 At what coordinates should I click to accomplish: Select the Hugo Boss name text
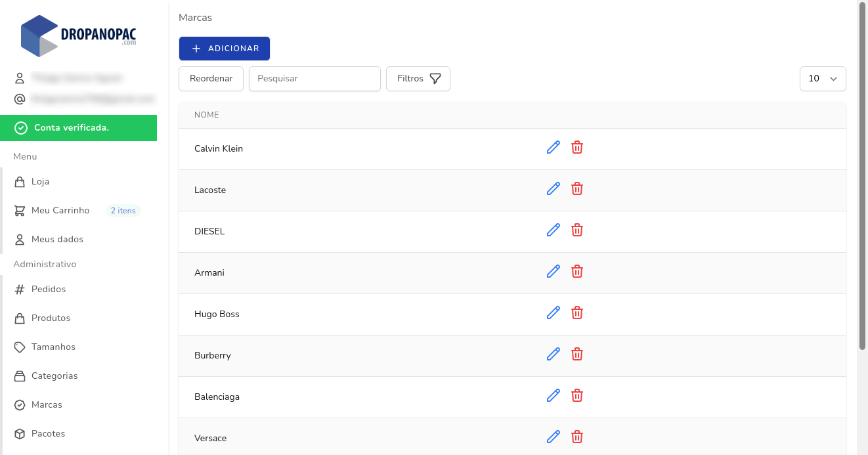pos(217,314)
